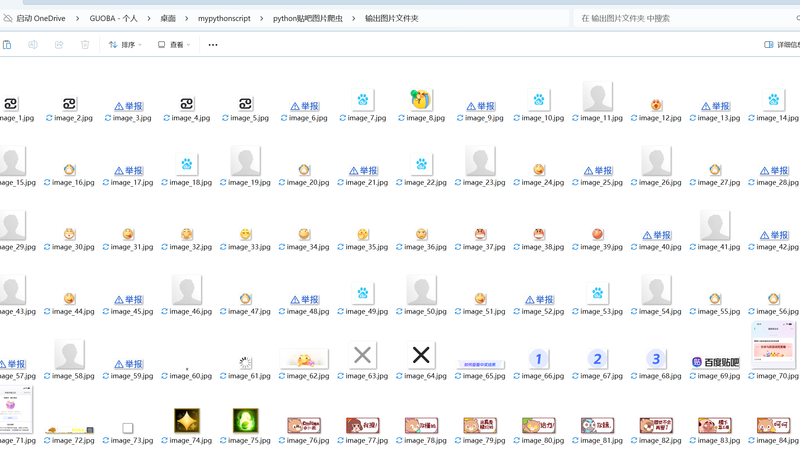Open the View (查看) dropdown
Viewport: 800px width, 462px height.
click(173, 45)
